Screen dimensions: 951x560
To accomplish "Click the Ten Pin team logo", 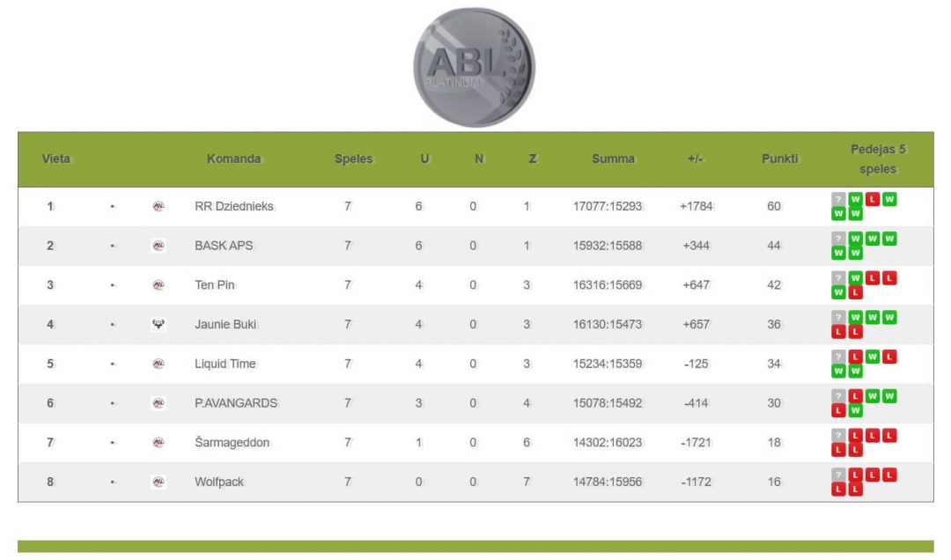I will 158,285.
